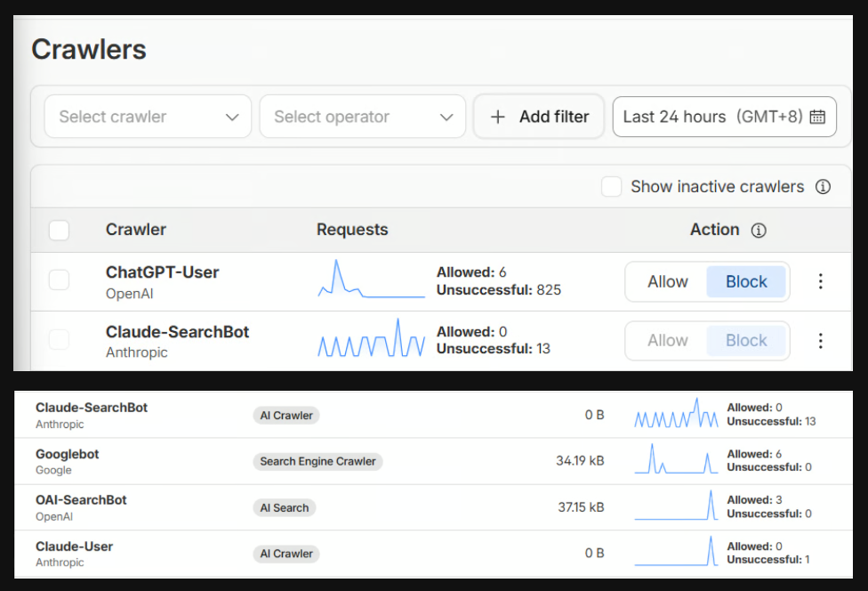Click 'Unsuccessful: 1' in Claude-User row

coord(768,560)
